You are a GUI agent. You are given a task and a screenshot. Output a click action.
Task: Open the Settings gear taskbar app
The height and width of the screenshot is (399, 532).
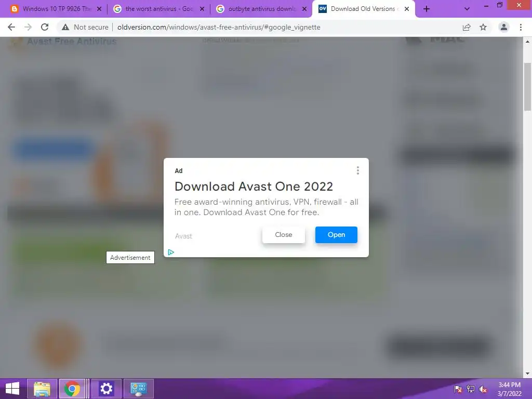coord(106,389)
